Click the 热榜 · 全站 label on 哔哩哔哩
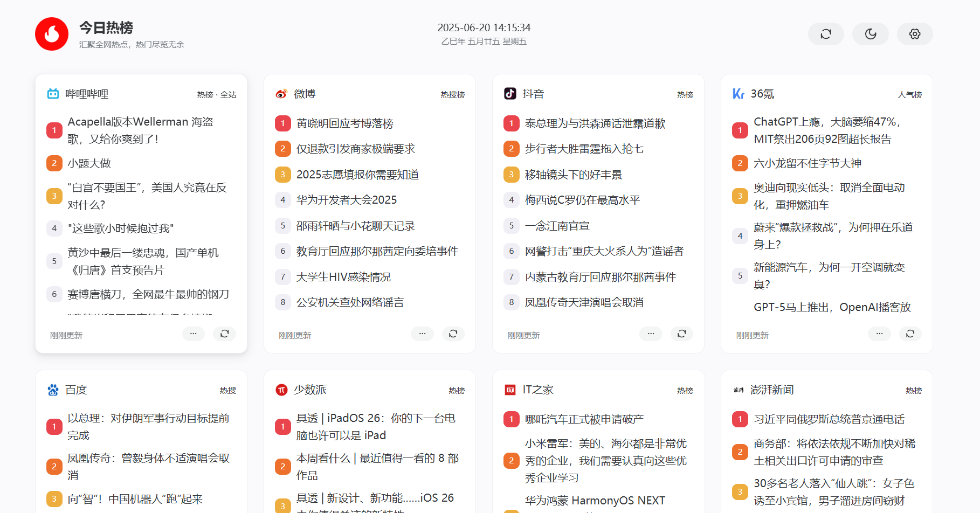Image resolution: width=980 pixels, height=513 pixels. pos(216,95)
